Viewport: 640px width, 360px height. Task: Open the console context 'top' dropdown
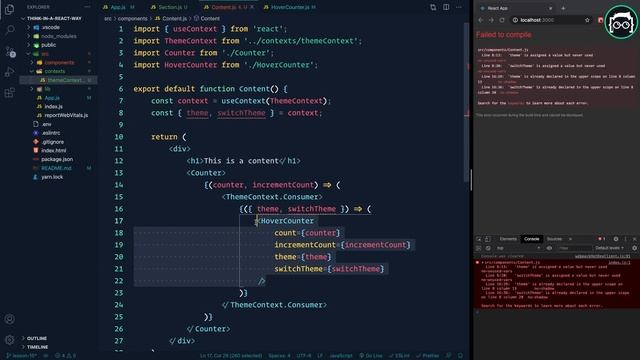[x=518, y=248]
